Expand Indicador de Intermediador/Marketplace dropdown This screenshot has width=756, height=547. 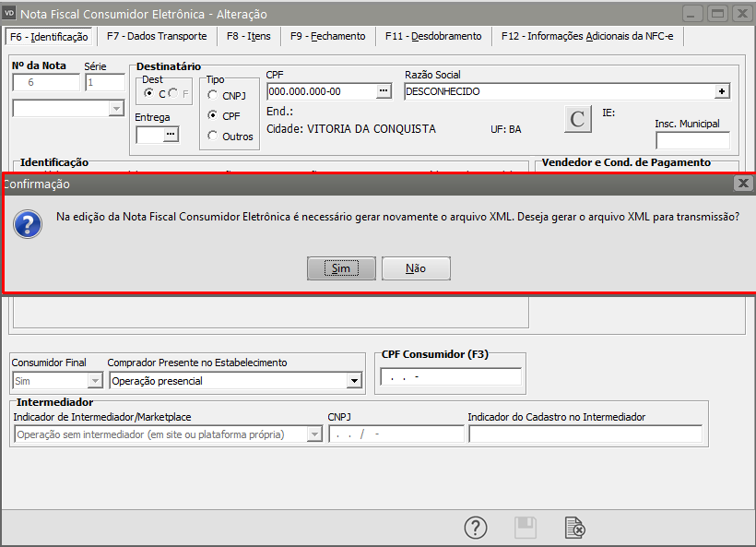[313, 434]
